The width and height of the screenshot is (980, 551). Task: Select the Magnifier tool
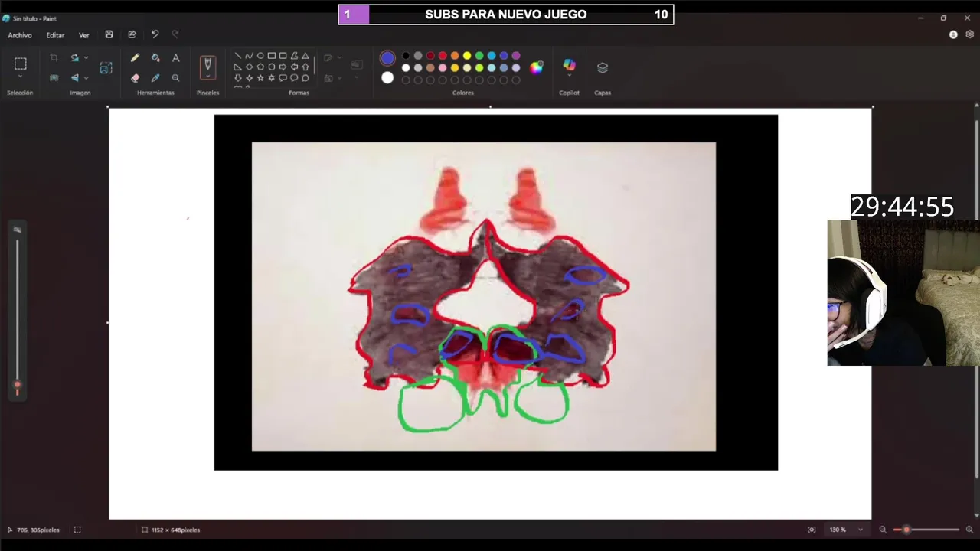[175, 78]
